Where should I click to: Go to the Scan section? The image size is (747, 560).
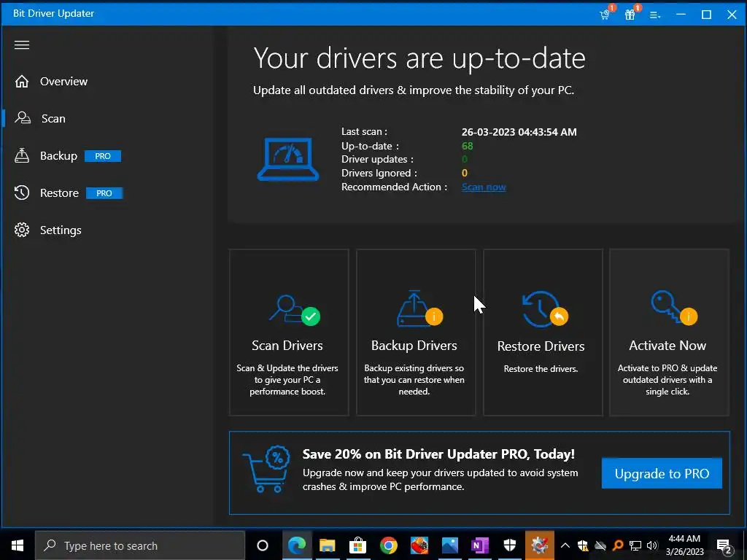point(53,119)
